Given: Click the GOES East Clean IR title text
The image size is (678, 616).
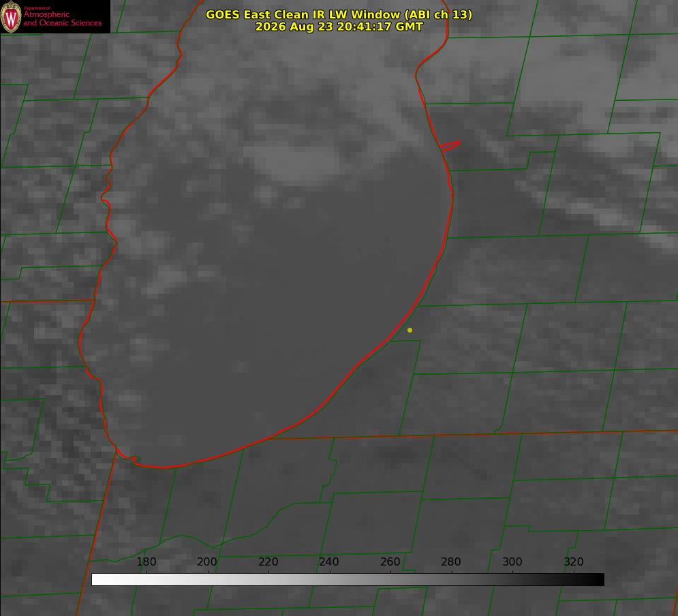Looking at the screenshot, I should click(x=339, y=14).
